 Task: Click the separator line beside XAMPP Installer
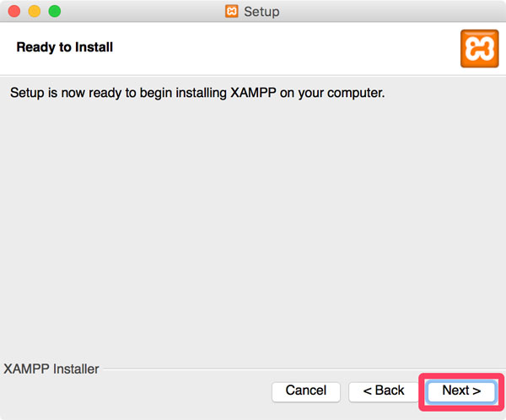tap(304, 369)
